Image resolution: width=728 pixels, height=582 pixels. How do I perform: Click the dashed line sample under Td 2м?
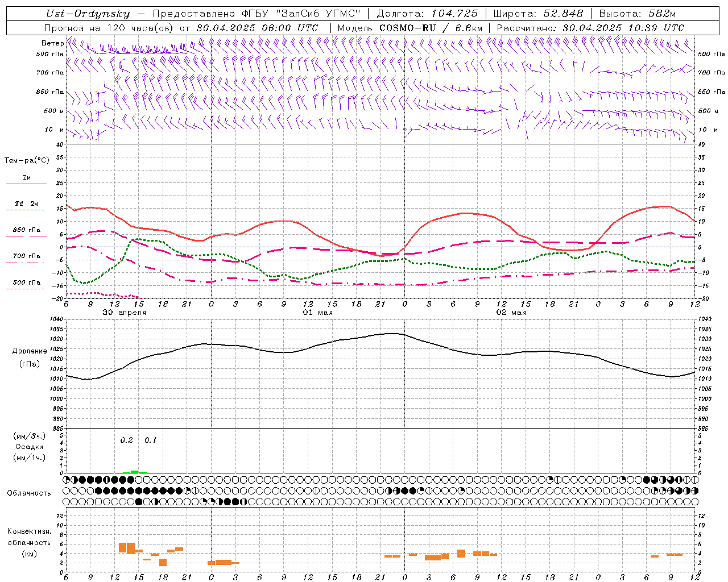coord(26,210)
